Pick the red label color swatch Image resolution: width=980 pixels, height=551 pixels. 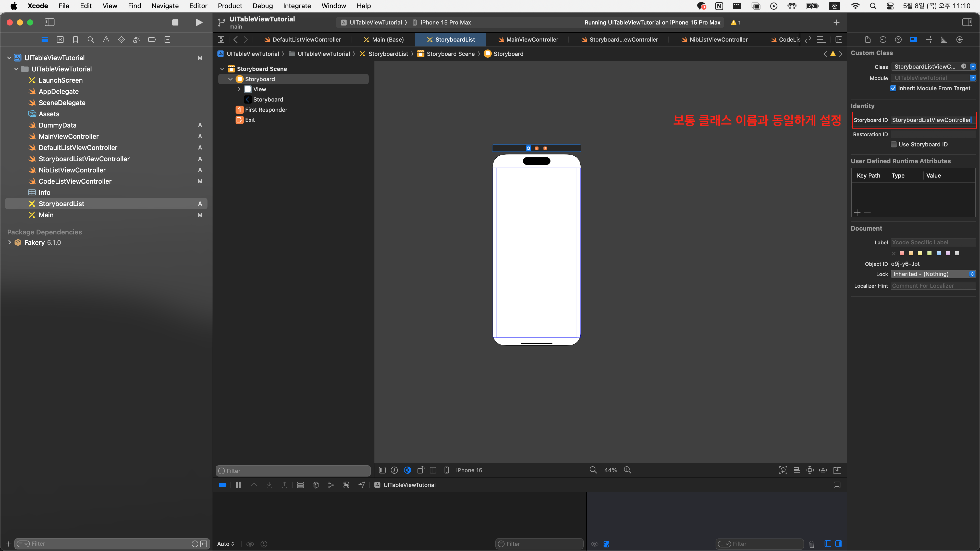(902, 253)
